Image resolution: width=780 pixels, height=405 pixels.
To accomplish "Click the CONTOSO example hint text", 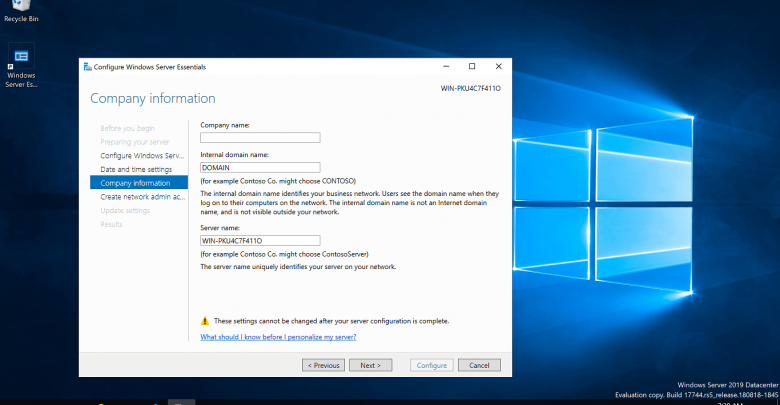I will (x=278, y=181).
